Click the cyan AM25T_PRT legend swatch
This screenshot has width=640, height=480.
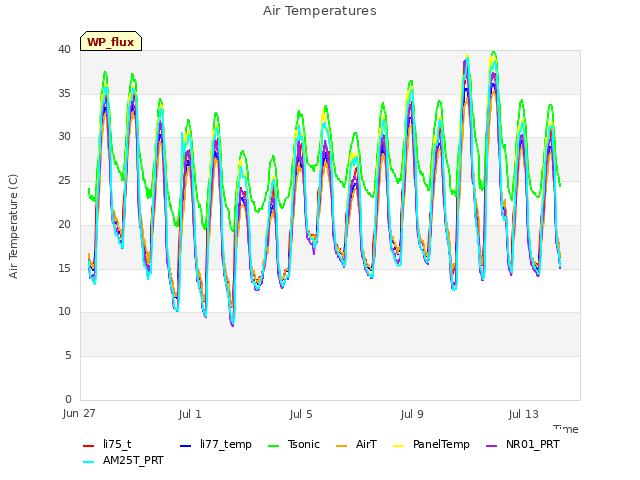[89, 462]
